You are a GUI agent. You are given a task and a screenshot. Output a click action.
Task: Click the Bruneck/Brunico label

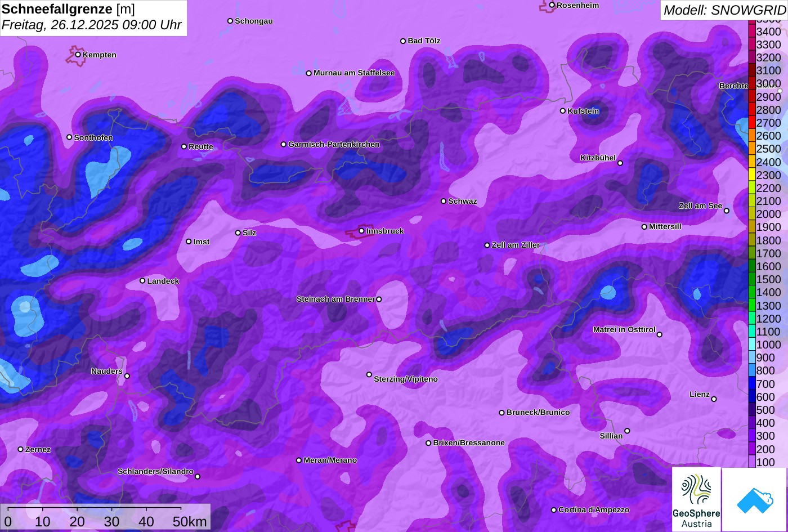point(538,413)
